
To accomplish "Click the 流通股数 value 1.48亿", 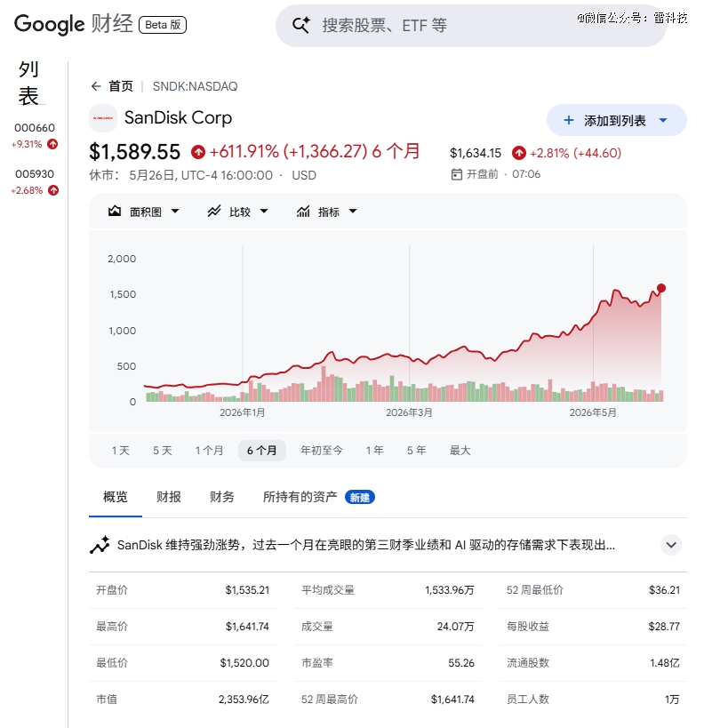I will click(665, 662).
